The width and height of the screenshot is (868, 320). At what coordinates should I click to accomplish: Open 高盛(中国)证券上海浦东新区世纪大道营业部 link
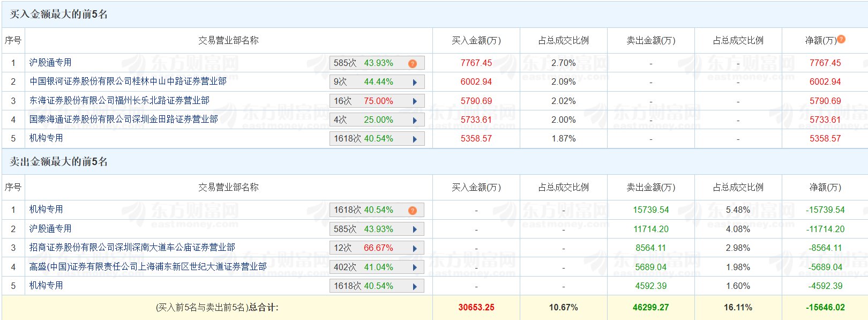(x=148, y=267)
